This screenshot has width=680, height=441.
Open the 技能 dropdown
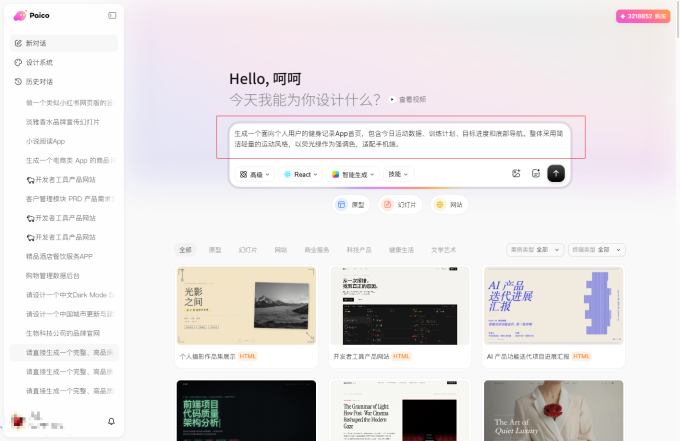398,174
